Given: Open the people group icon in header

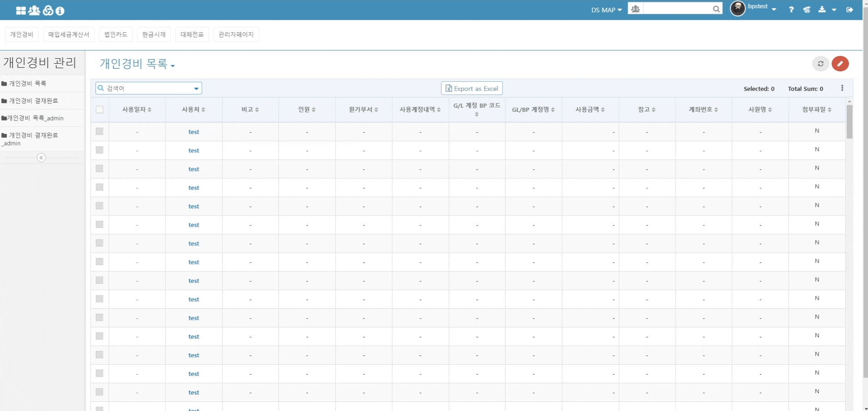Looking at the screenshot, I should 34,10.
